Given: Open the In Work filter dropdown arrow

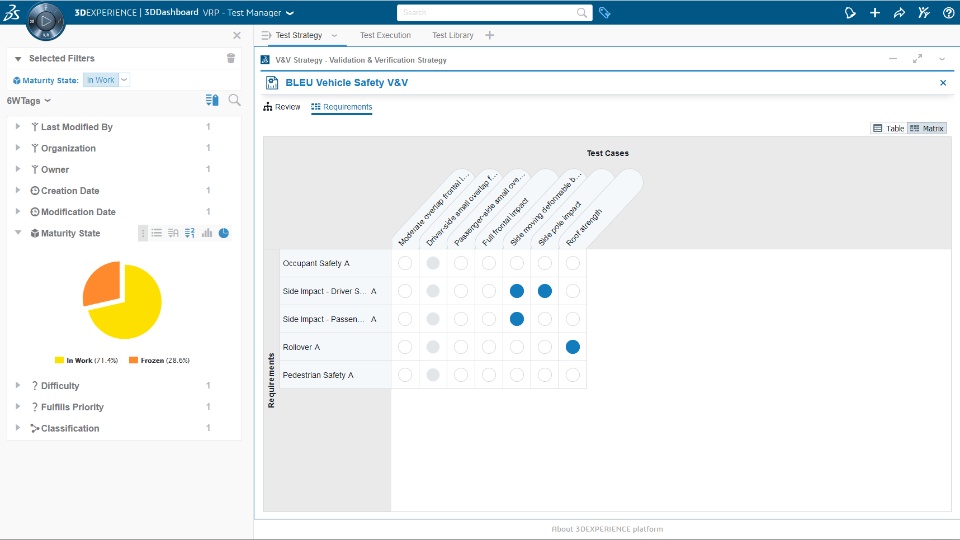Looking at the screenshot, I should tap(124, 80).
